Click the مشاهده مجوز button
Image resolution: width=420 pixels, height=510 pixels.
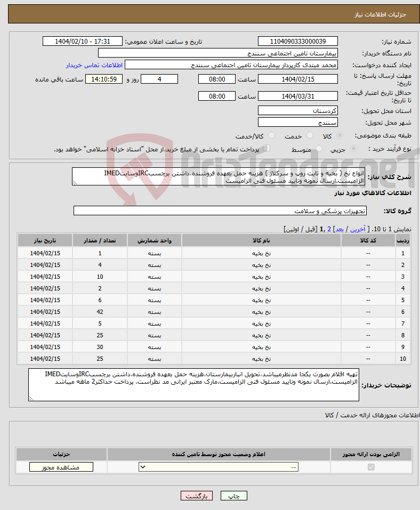61,467
